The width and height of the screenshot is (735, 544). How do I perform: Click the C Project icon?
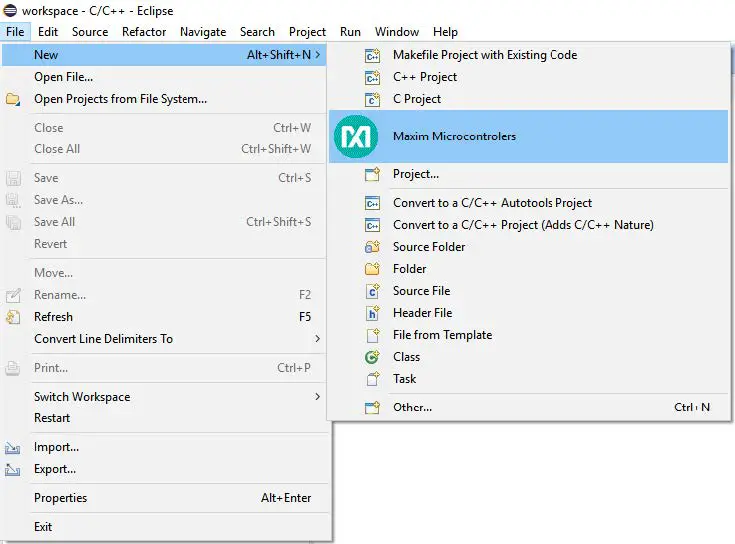(372, 99)
